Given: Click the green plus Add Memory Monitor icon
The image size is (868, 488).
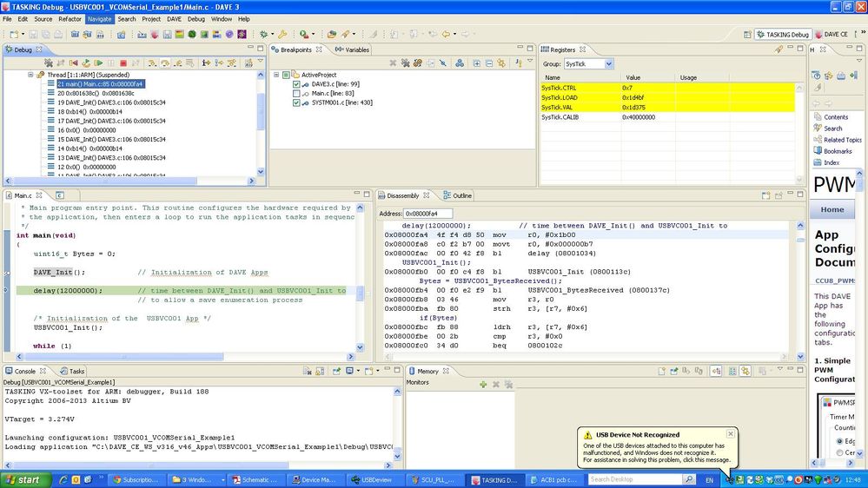Looking at the screenshot, I should tap(483, 384).
